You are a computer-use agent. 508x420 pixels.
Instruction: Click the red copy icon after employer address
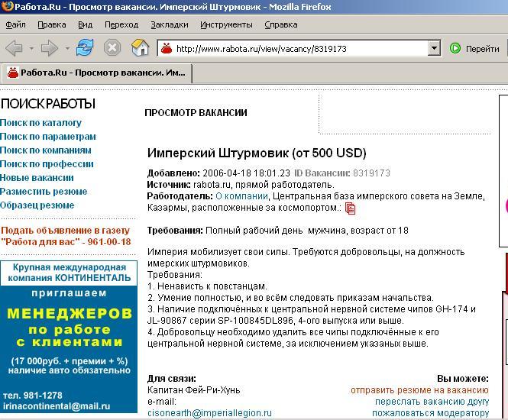point(351,208)
